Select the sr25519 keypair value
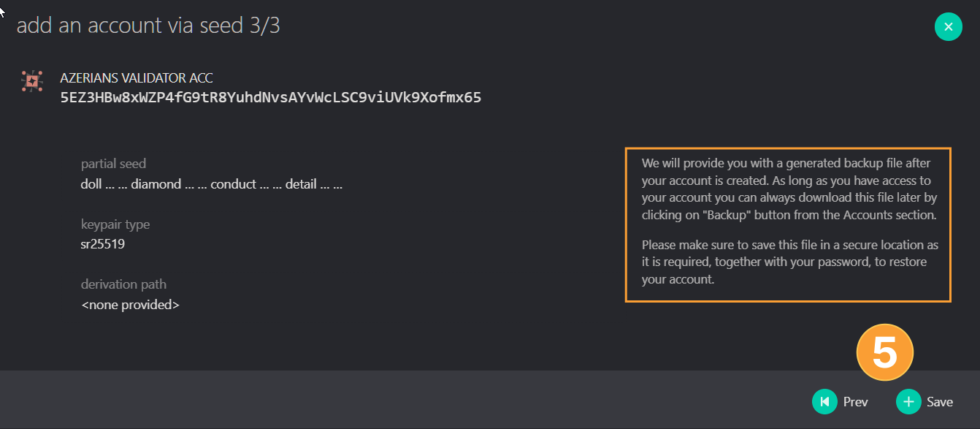This screenshot has width=980, height=429. pos(103,244)
